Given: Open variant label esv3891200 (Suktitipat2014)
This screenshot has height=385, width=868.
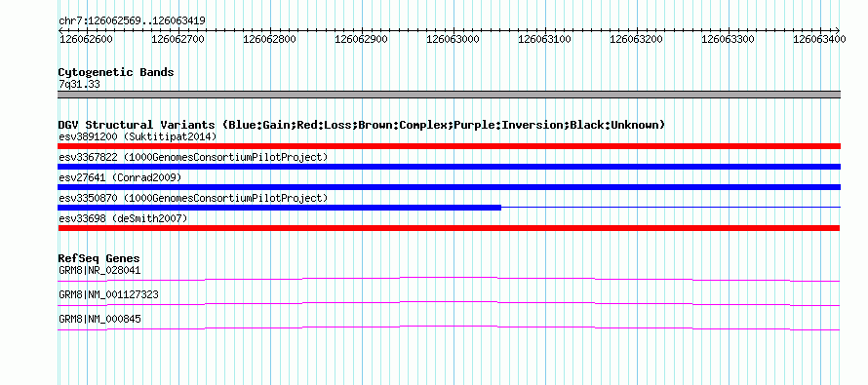Looking at the screenshot, I should click(x=138, y=136).
